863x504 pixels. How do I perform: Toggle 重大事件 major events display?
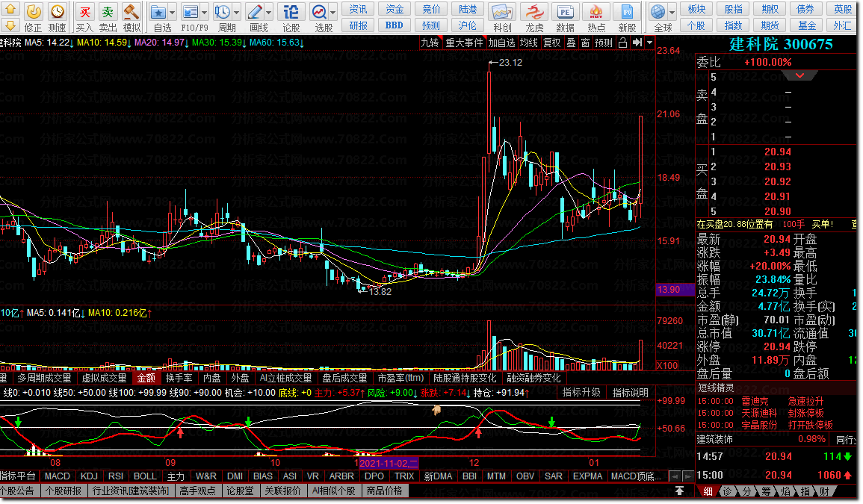point(464,43)
